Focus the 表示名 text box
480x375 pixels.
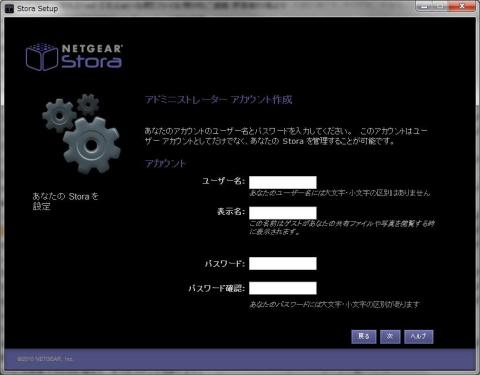pyautogui.click(x=283, y=213)
